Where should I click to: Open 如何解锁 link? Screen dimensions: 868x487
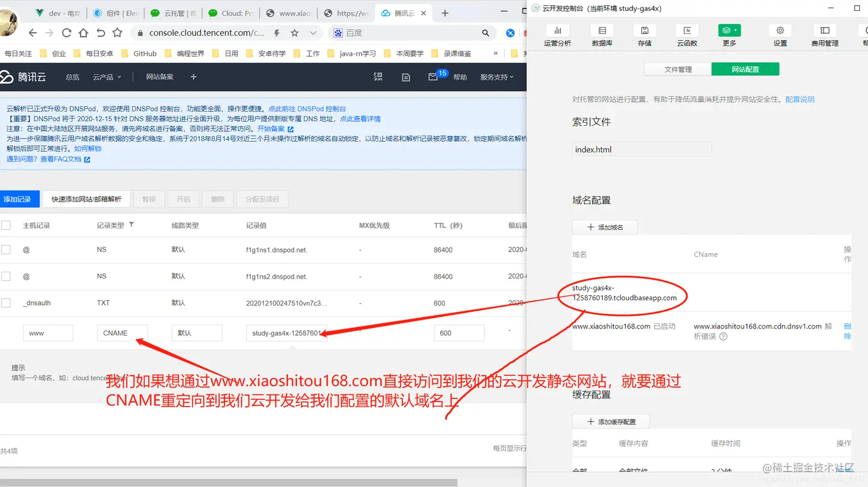point(88,149)
